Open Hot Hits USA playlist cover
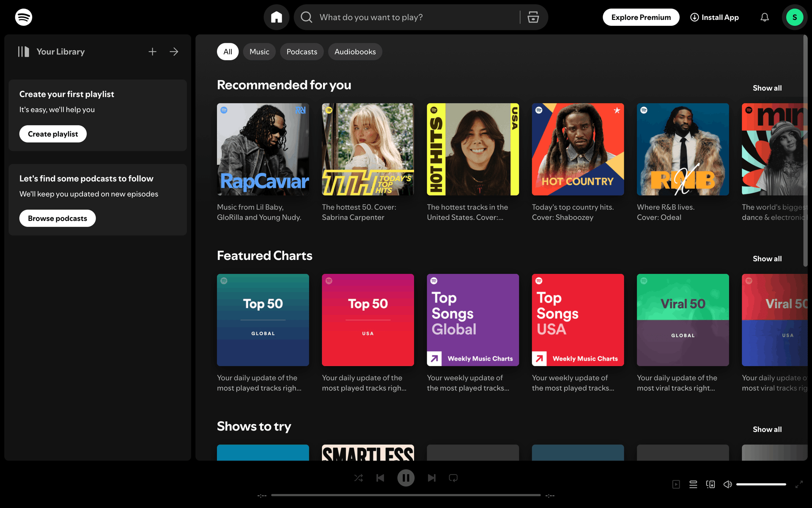812x508 pixels. [473, 149]
